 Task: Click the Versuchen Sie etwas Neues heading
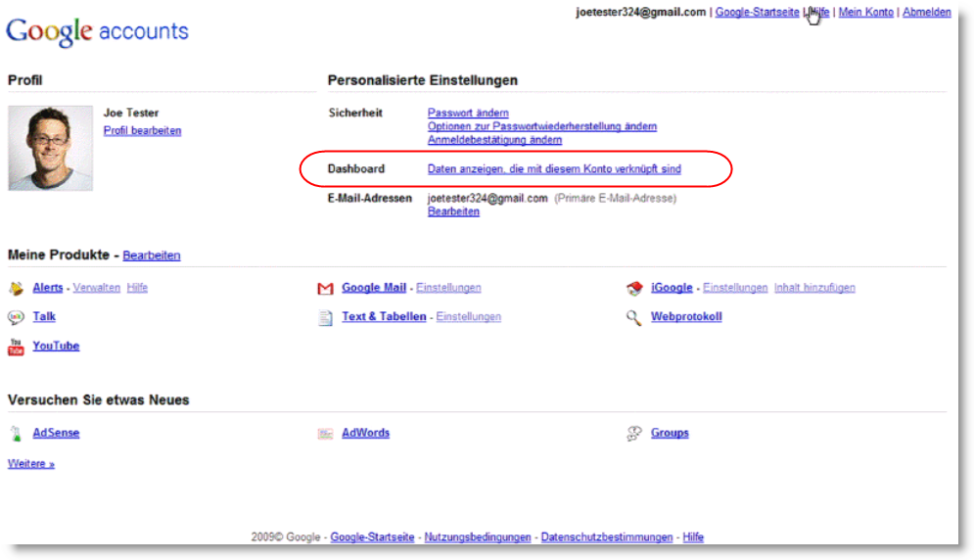coord(98,400)
